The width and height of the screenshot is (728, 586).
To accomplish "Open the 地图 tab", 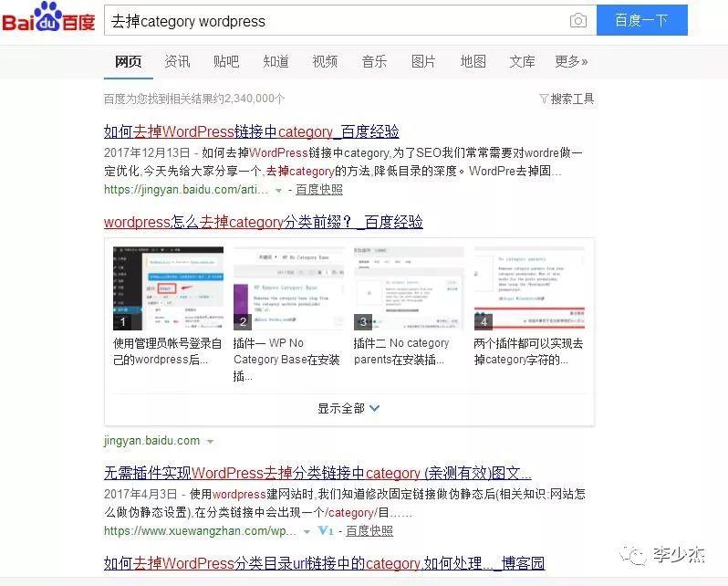I will pos(473,61).
